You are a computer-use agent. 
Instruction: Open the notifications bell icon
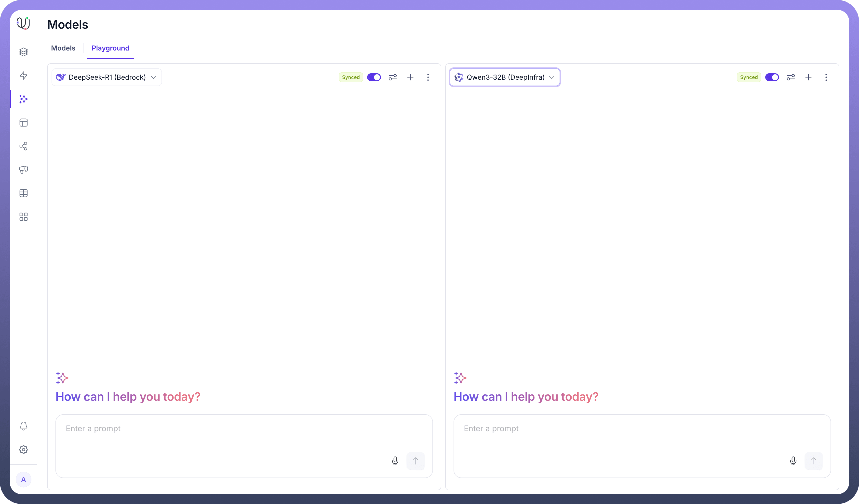click(24, 426)
